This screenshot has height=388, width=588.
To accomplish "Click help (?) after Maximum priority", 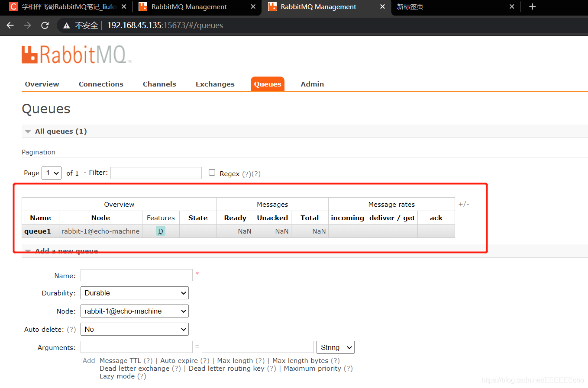I will coord(348,368).
